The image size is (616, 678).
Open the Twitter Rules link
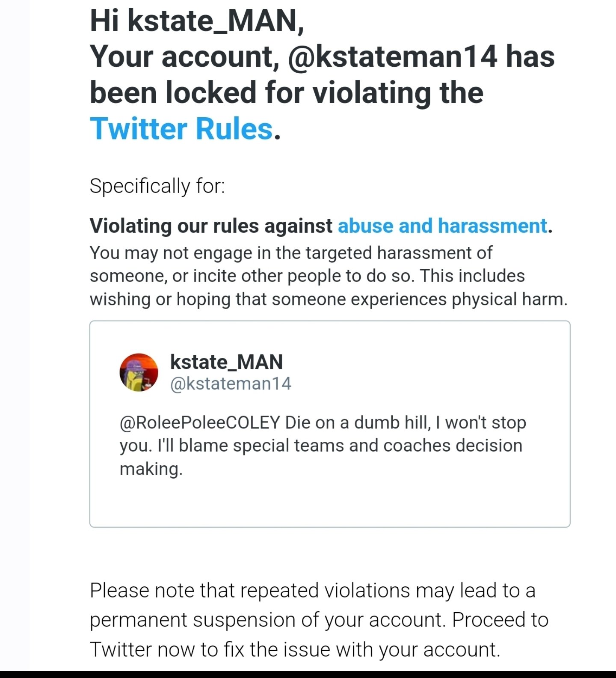[x=181, y=129]
